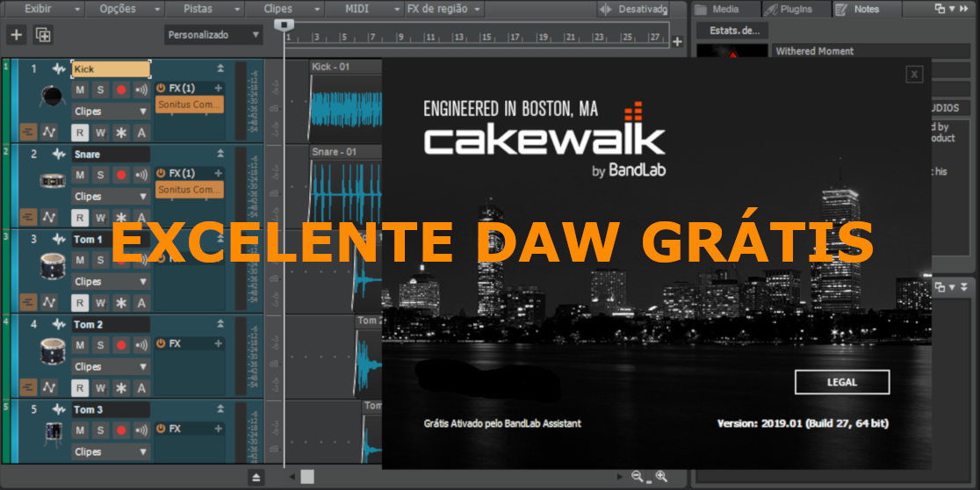
Task: Click the Estats. de... button
Action: tap(731, 31)
